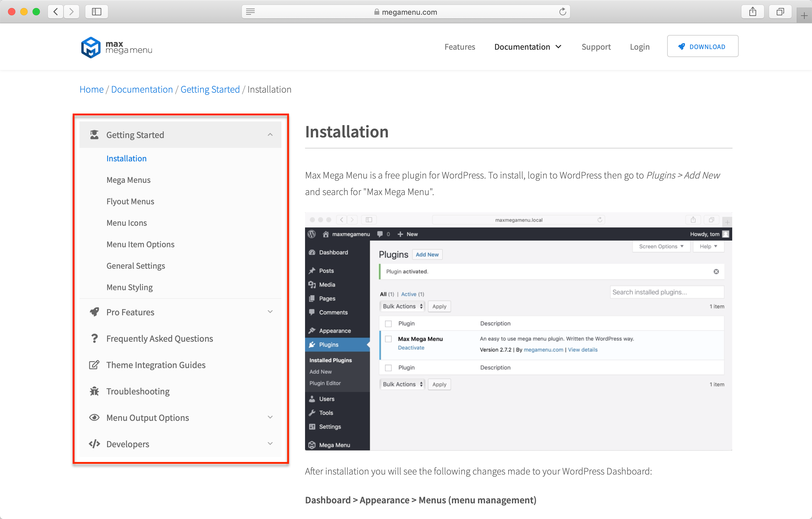This screenshot has width=812, height=519.
Task: Click the Search installed plugins field
Action: [667, 292]
